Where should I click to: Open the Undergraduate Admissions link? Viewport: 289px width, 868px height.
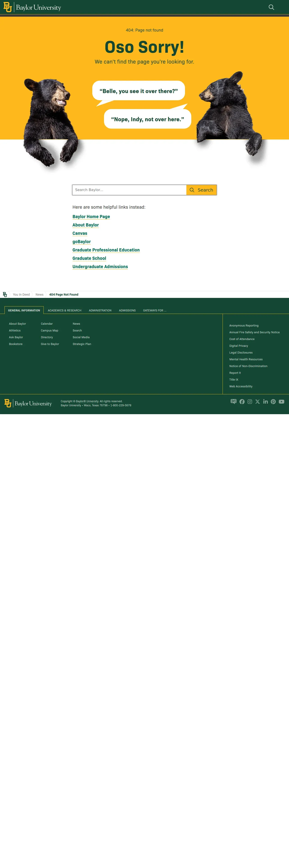click(100, 267)
